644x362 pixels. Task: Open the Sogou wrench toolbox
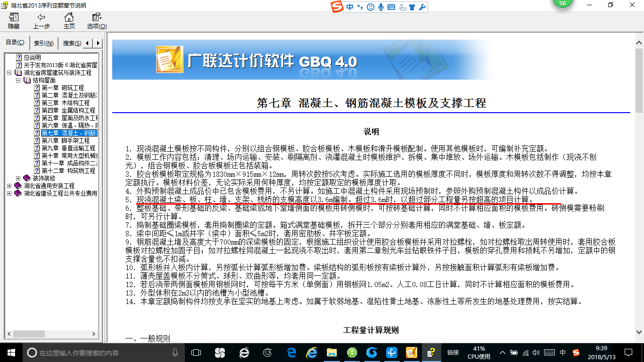click(422, 7)
